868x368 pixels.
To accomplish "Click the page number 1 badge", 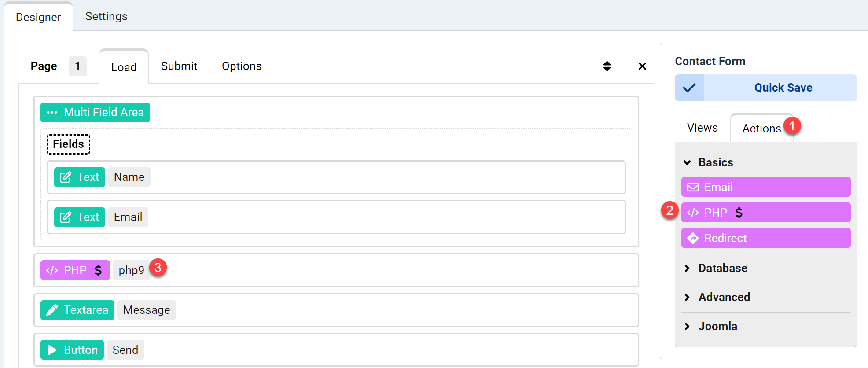I will 77,66.
